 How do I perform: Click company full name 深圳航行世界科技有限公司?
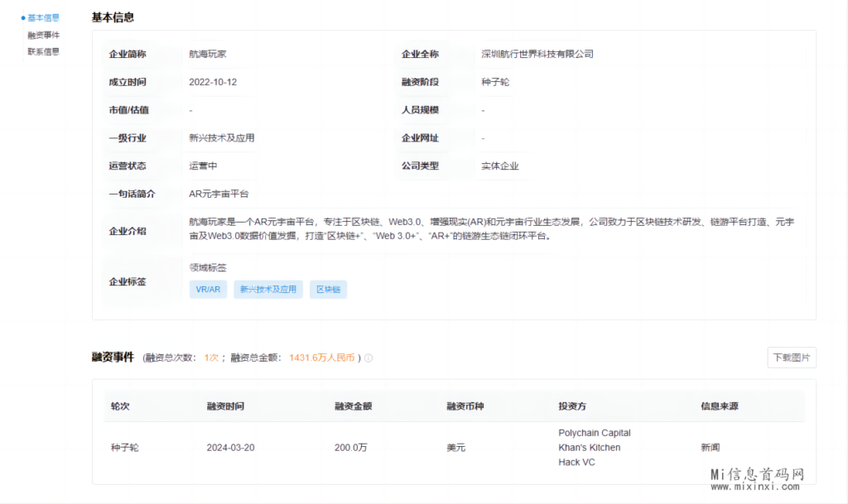537,54
